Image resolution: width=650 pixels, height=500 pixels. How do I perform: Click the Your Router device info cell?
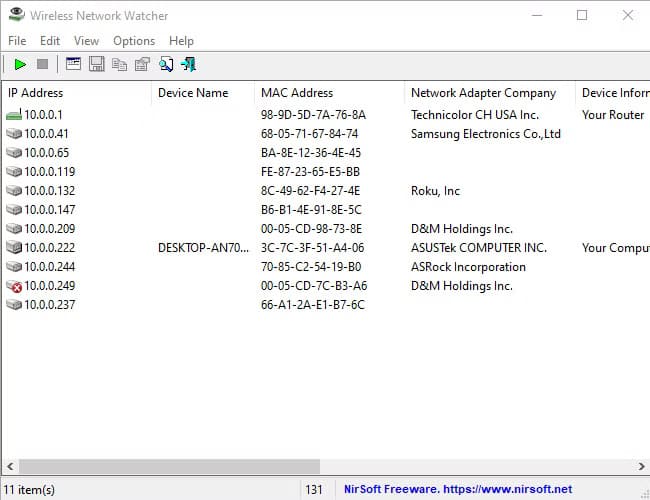click(x=613, y=115)
